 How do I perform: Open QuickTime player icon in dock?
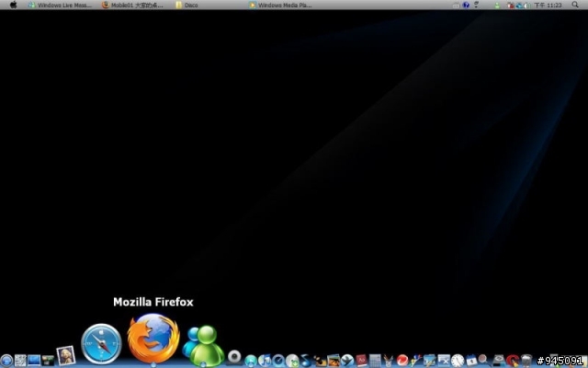tap(278, 361)
